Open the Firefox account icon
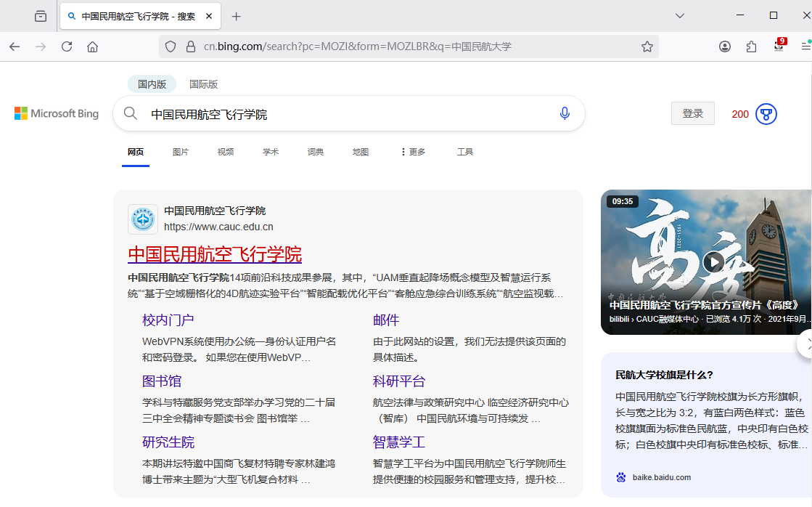This screenshot has width=812, height=507. 724,46
